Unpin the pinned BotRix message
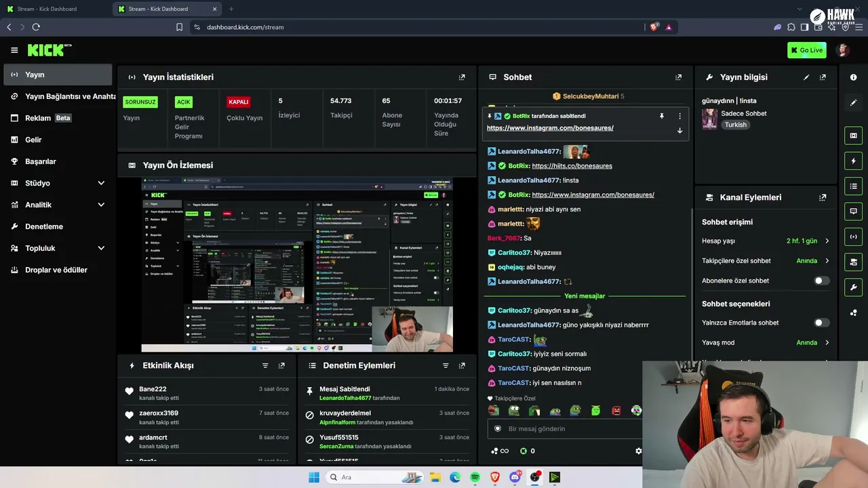This screenshot has height=488, width=868. tap(662, 116)
